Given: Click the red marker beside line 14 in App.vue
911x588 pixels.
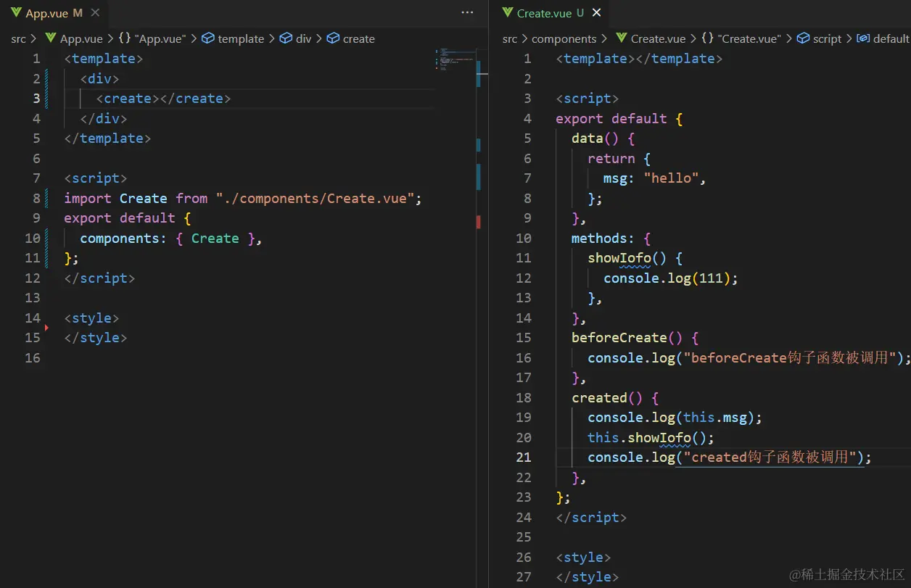Looking at the screenshot, I should (x=47, y=328).
